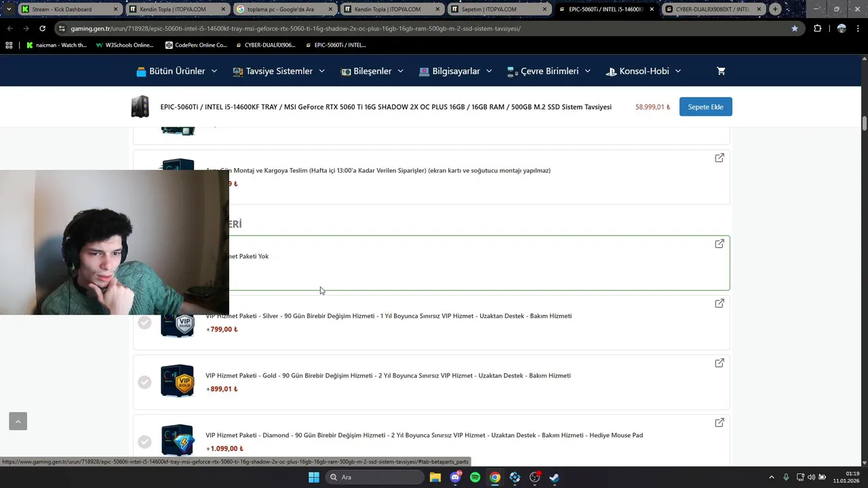This screenshot has height=488, width=868.
Task: Click the Windows taskbar Ara search box
Action: (x=375, y=477)
